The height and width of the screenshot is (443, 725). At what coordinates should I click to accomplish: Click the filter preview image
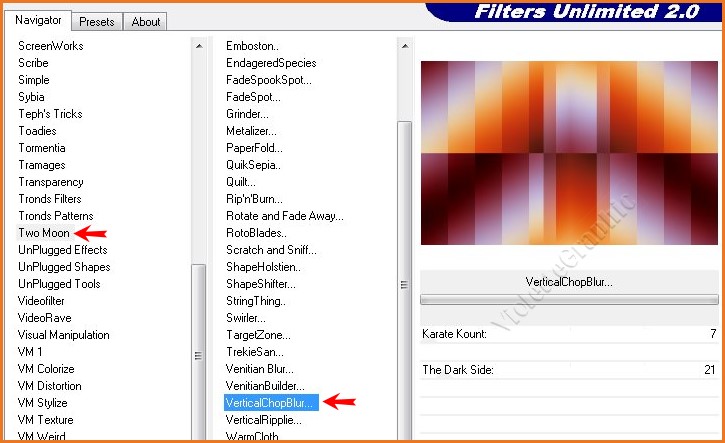tap(569, 153)
